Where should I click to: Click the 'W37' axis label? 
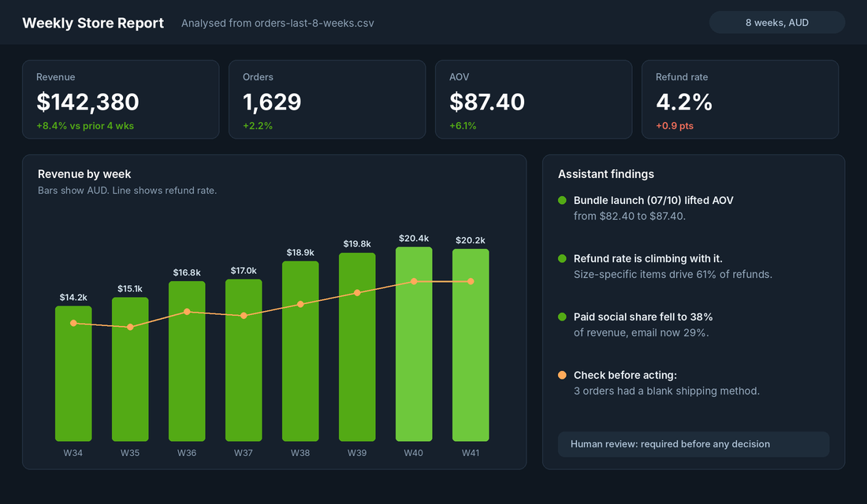click(x=244, y=453)
